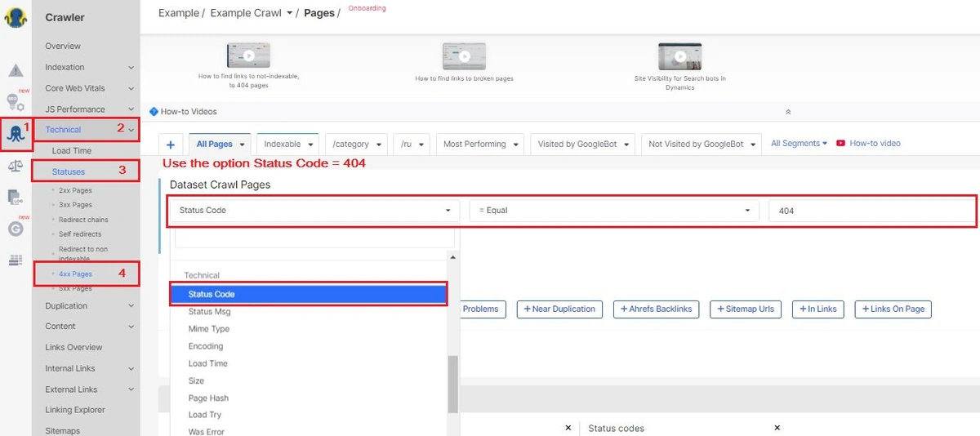This screenshot has width=980, height=436.
Task: Open the Overview menu item
Action: [63, 47]
